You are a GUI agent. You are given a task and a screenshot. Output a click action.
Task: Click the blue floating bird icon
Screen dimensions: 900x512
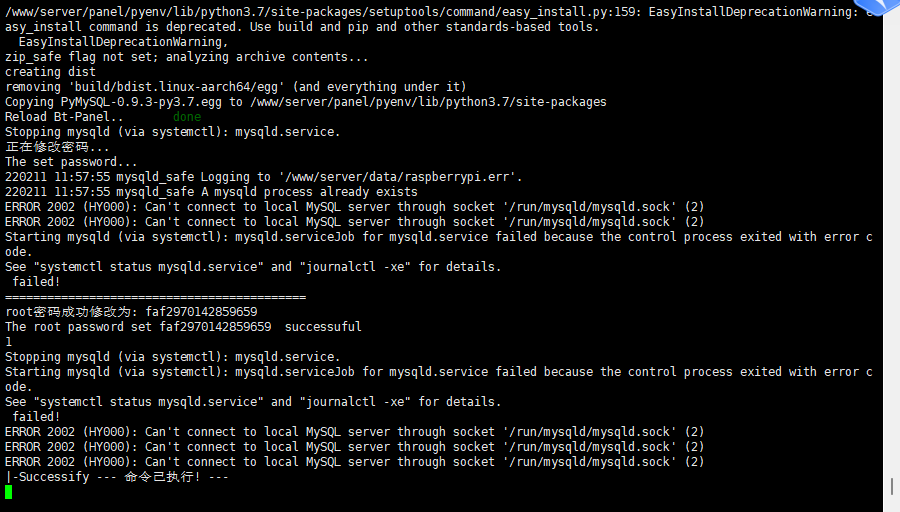tap(878, 6)
